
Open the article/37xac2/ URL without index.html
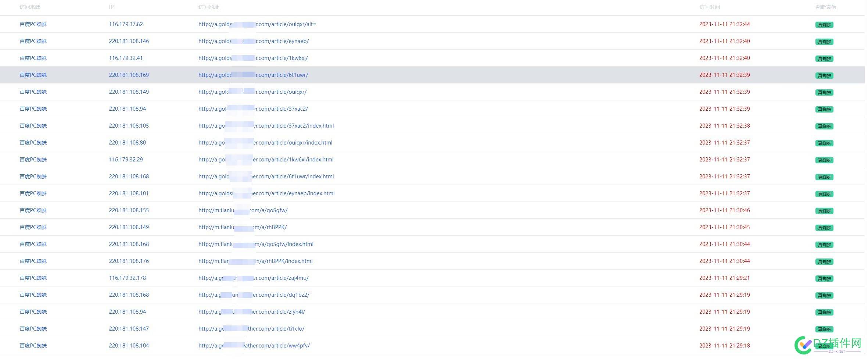coord(253,109)
